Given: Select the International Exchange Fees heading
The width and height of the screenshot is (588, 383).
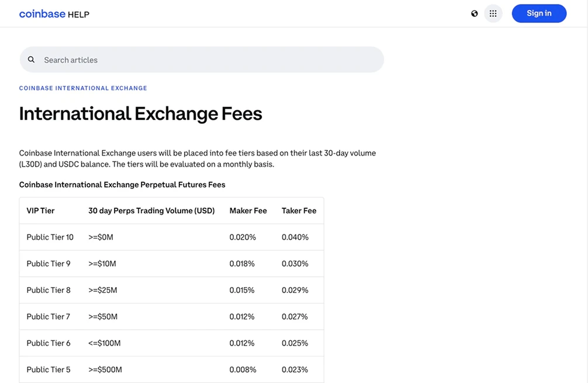Looking at the screenshot, I should click(x=140, y=113).
